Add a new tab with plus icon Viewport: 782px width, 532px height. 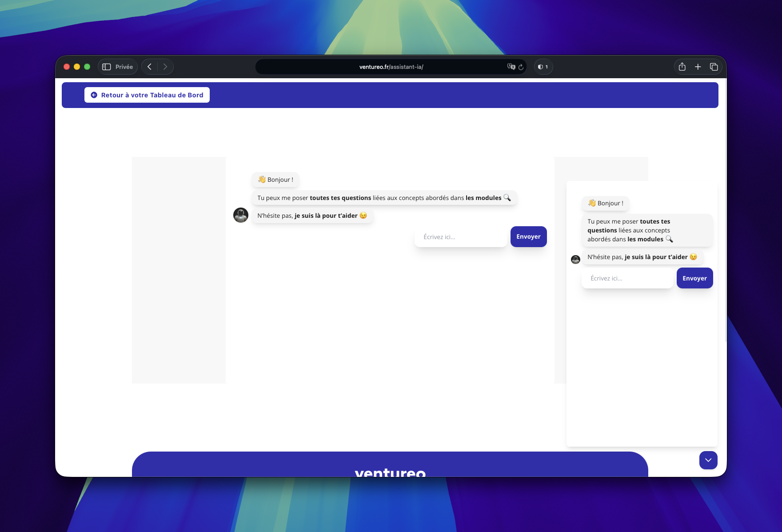[x=698, y=67]
